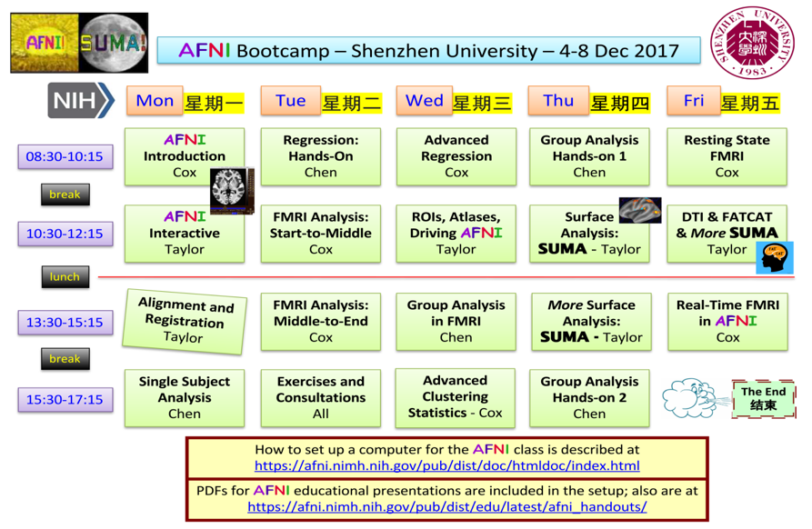Open the afni_handouts link
The width and height of the screenshot is (812, 529).
(x=446, y=507)
